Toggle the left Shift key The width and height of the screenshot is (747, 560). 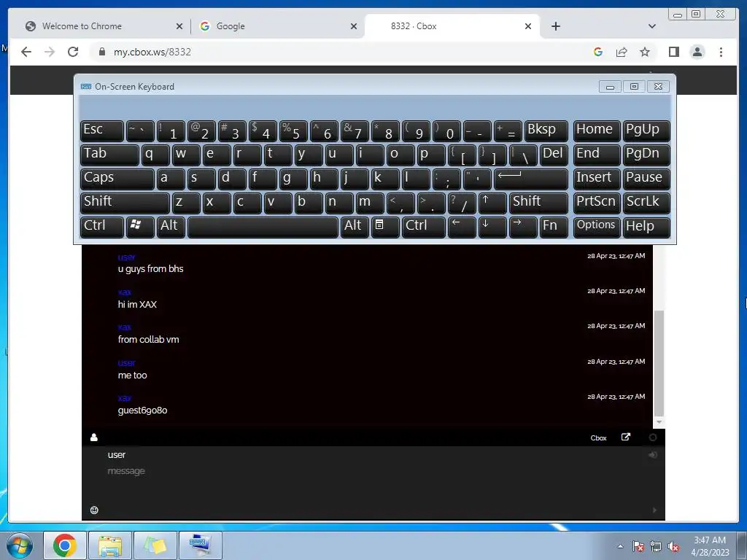[125, 203]
